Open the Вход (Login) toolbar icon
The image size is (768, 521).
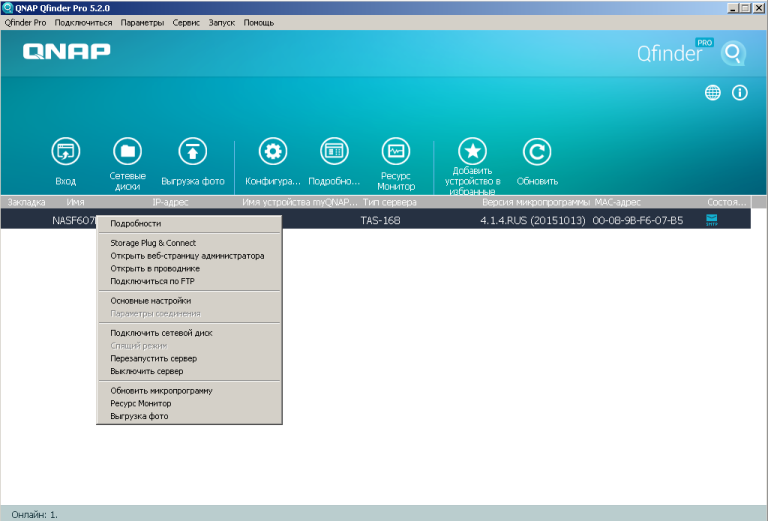coord(66,151)
